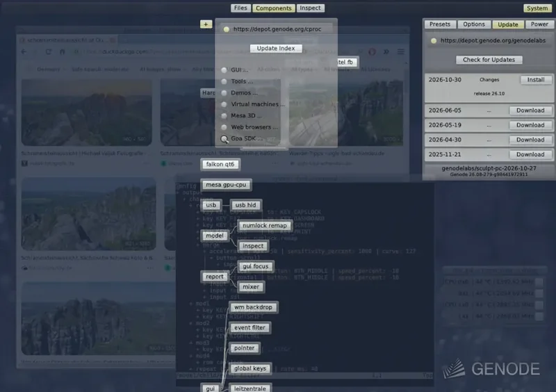Click the Update Index button
556x392 pixels.
(x=276, y=48)
